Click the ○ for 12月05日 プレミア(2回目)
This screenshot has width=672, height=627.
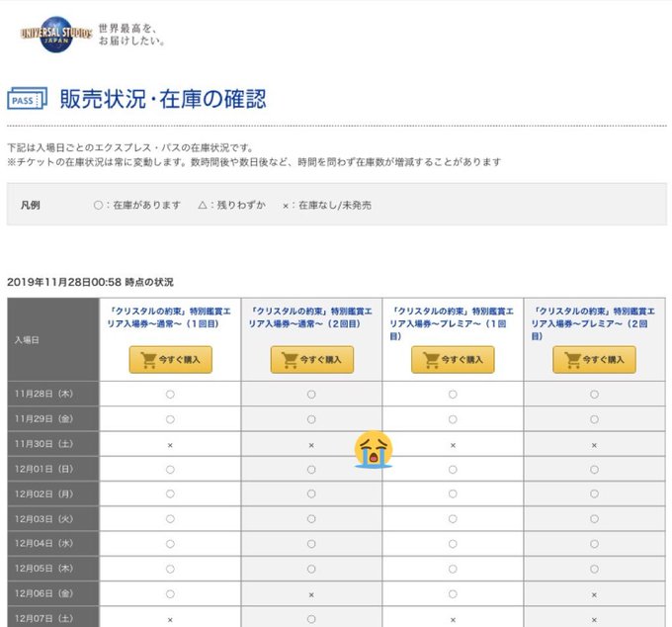[594, 569]
